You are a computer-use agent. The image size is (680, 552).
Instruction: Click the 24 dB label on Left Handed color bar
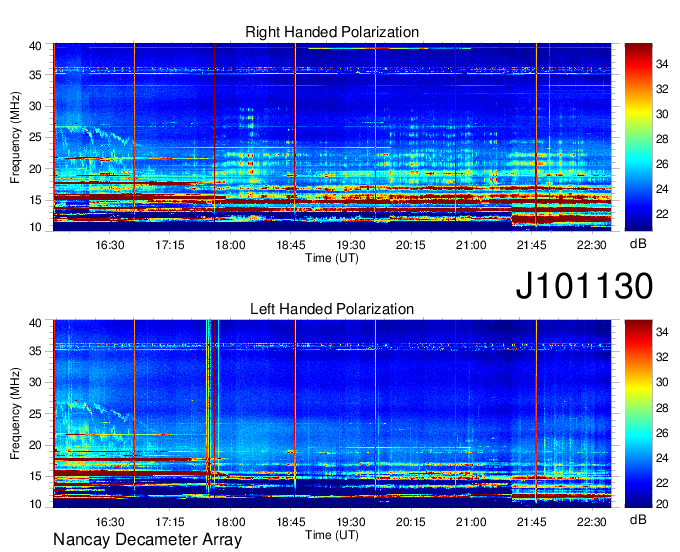pos(662,458)
